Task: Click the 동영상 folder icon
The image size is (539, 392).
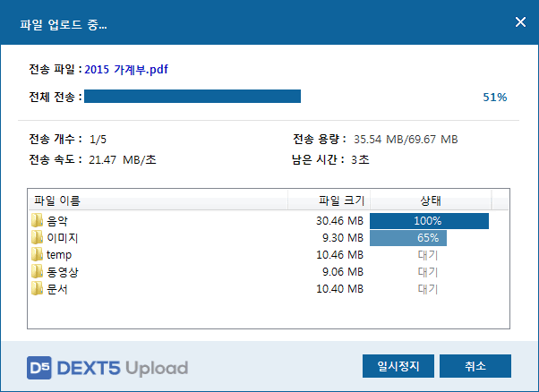Action: pos(37,272)
